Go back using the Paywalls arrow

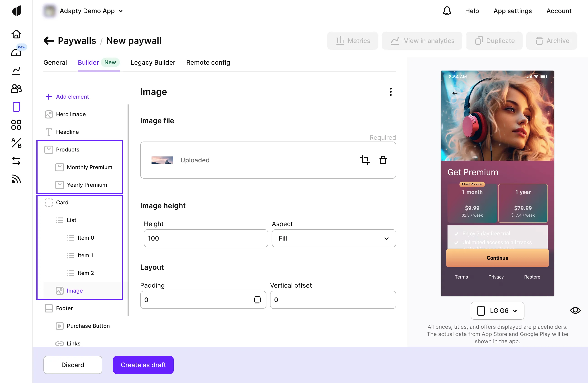tap(49, 41)
